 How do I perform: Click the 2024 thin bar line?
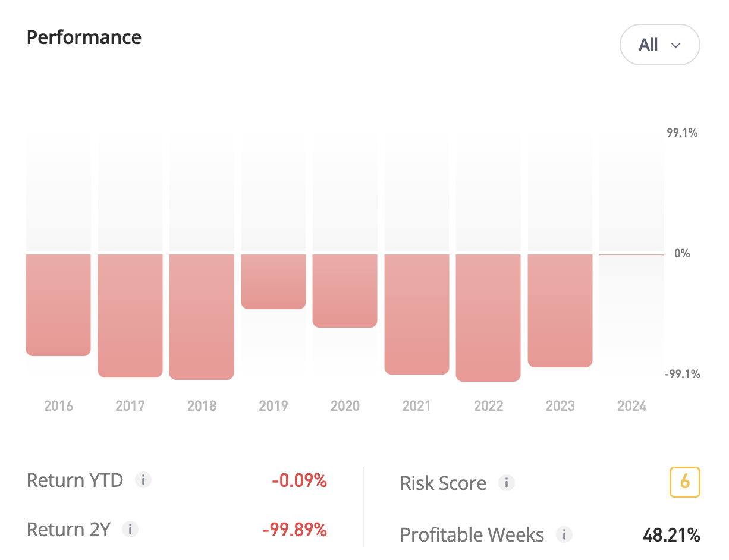click(631, 254)
